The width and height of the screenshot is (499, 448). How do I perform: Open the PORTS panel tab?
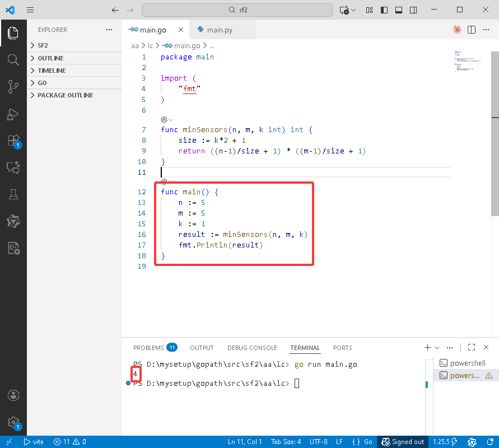point(342,348)
